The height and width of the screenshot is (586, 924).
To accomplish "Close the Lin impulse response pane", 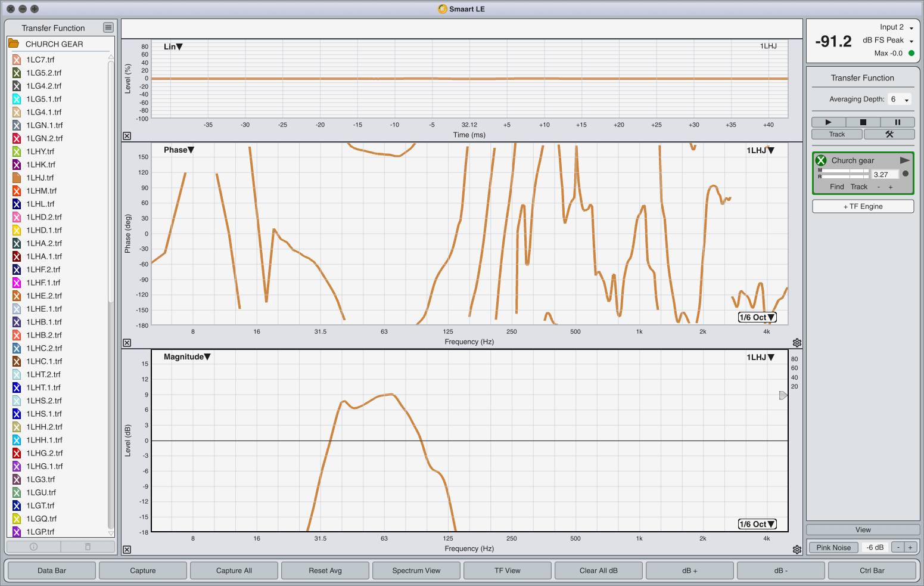I will pos(127,136).
